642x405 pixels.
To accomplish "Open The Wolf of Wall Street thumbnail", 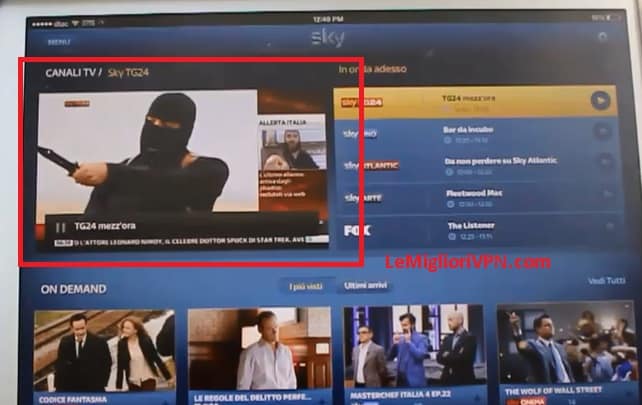I will (567, 343).
